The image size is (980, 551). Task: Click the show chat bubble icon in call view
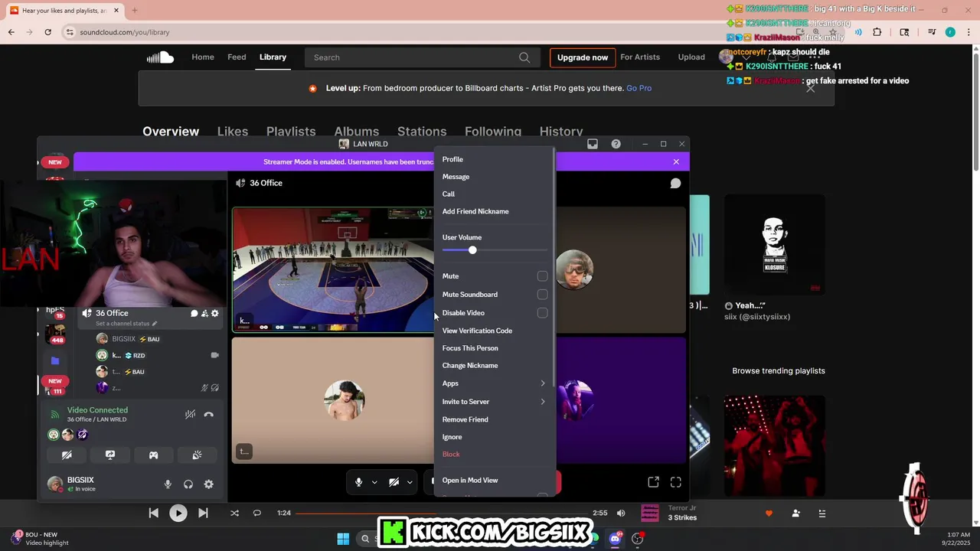coord(675,183)
